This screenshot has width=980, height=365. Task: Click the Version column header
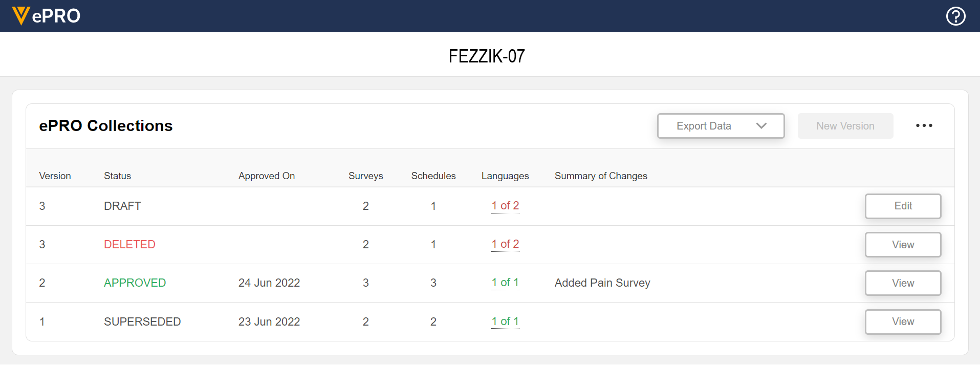(x=55, y=176)
